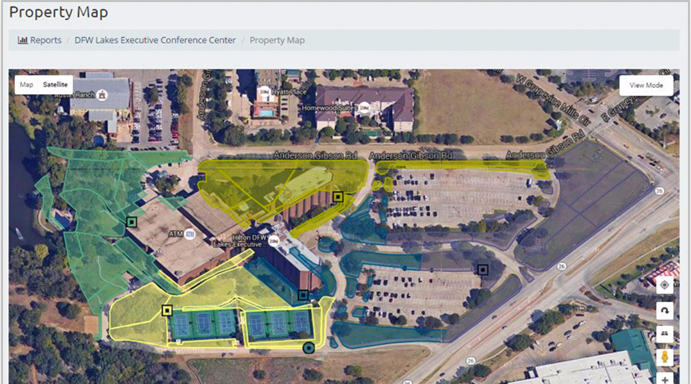Click square marker in north yellow zone

tap(338, 197)
